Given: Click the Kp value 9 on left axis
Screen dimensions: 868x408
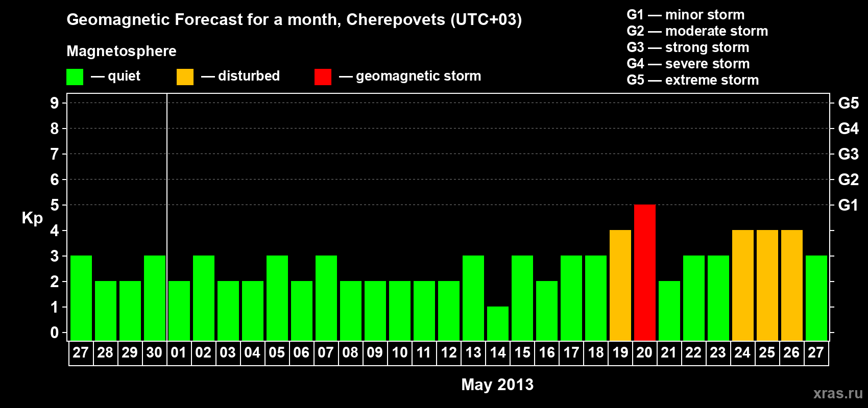Looking at the screenshot, I should tap(55, 103).
